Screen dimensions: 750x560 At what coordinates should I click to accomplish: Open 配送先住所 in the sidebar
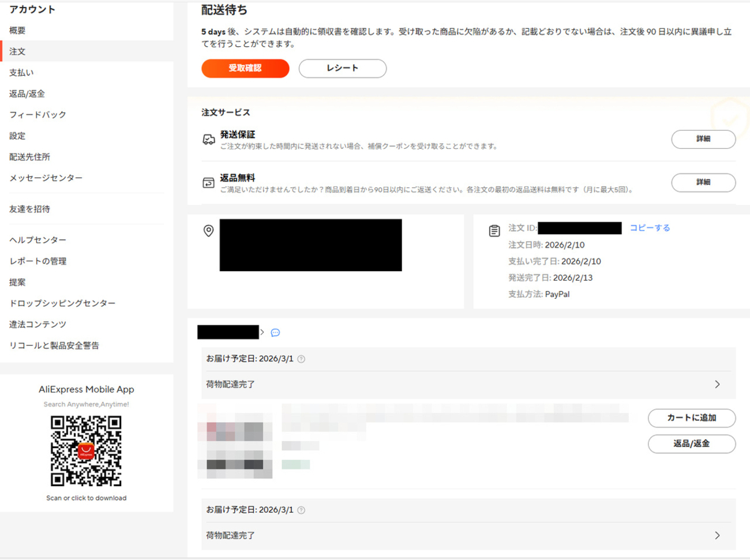29,157
